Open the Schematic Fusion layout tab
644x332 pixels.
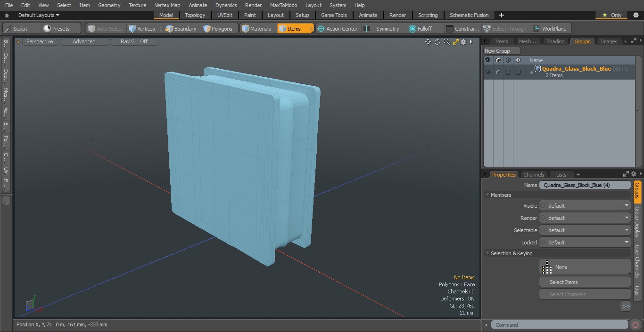click(x=469, y=15)
